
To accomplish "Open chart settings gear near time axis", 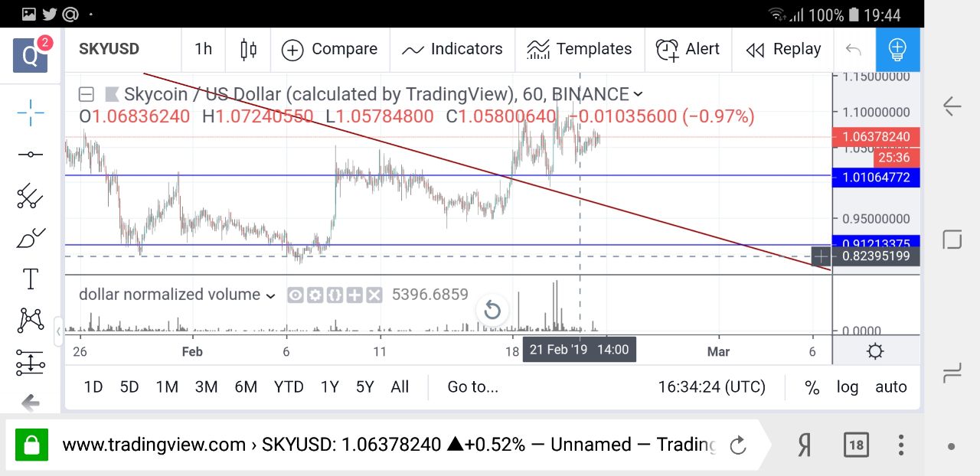I will tap(875, 351).
